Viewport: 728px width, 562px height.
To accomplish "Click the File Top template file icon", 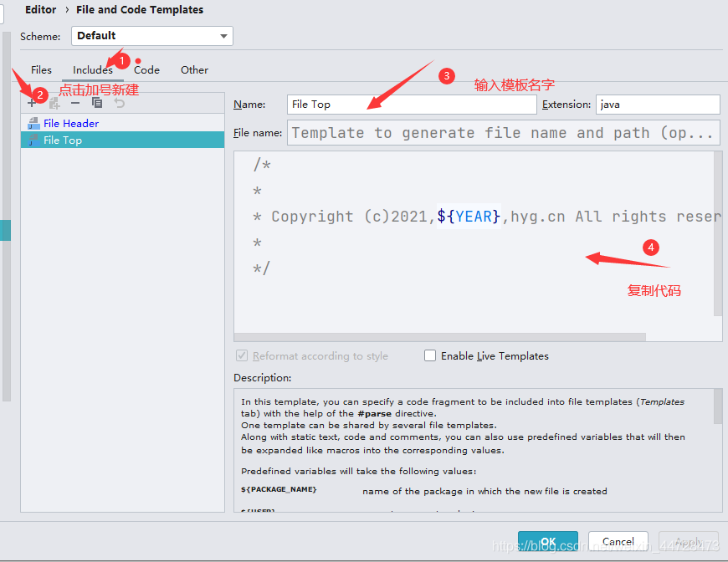I will point(33,140).
